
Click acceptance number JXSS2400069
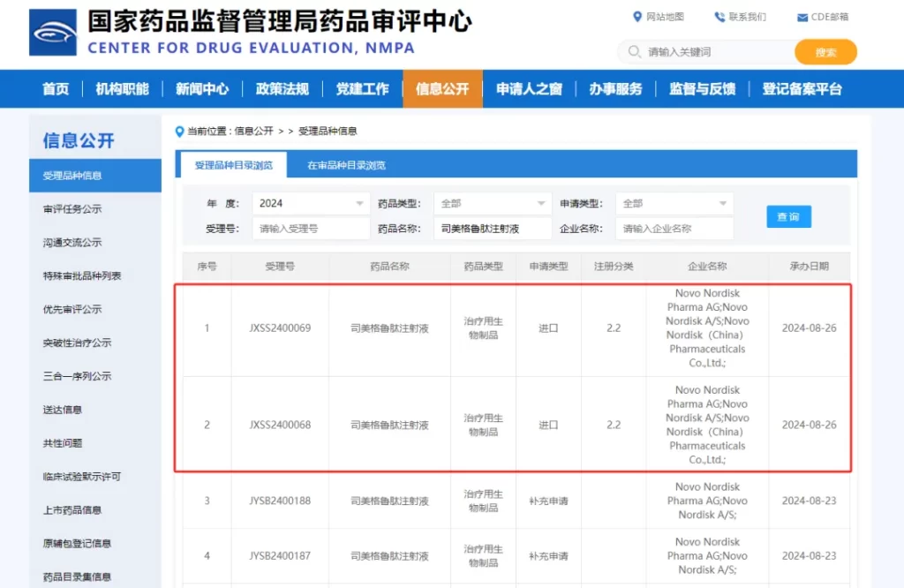click(280, 328)
